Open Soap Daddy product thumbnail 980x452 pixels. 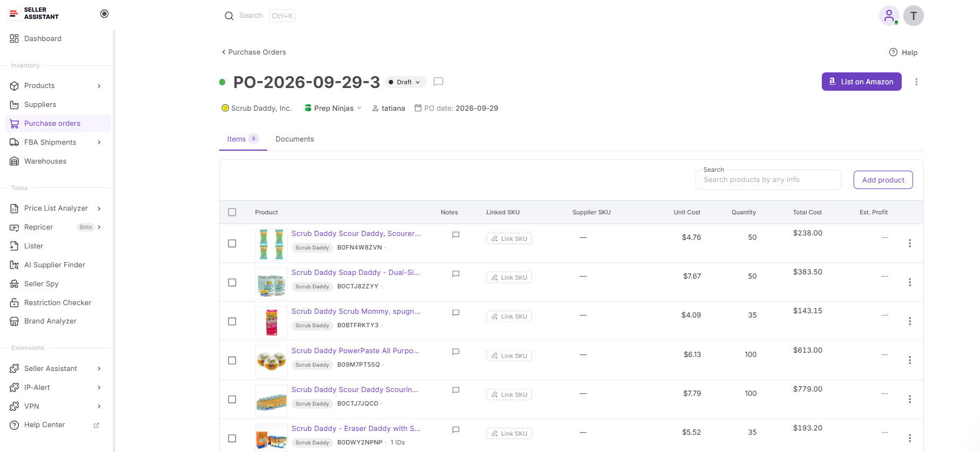tap(272, 284)
